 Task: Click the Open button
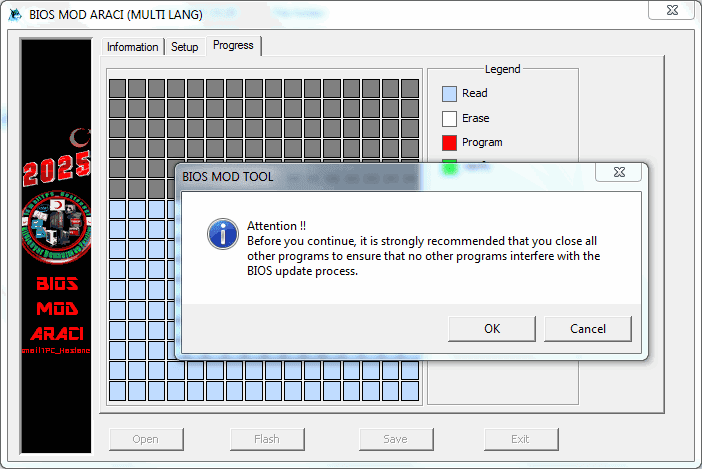coord(145,438)
